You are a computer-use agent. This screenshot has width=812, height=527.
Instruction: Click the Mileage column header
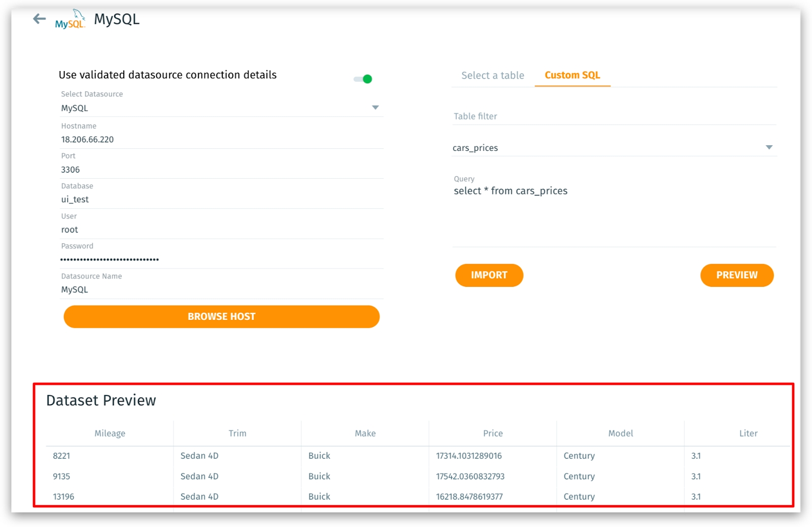point(110,434)
